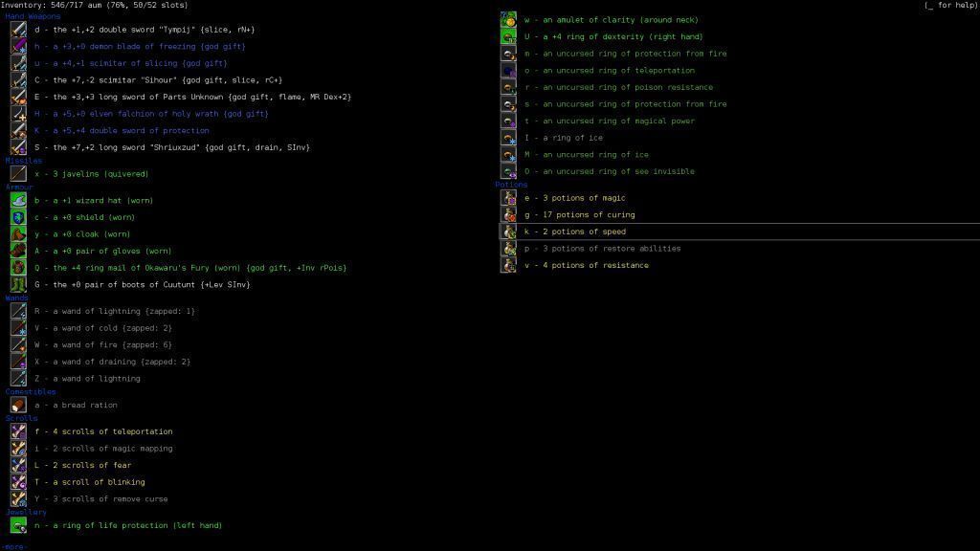Click the scimitar of slicing icon
The image size is (980, 551).
(x=18, y=63)
